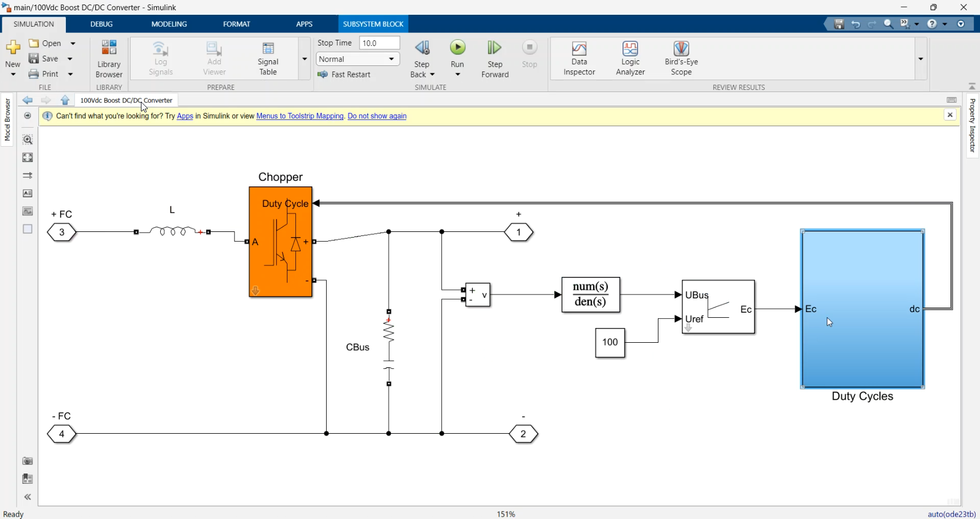Switch to the Simulation tab
This screenshot has height=519, width=980.
coord(34,24)
